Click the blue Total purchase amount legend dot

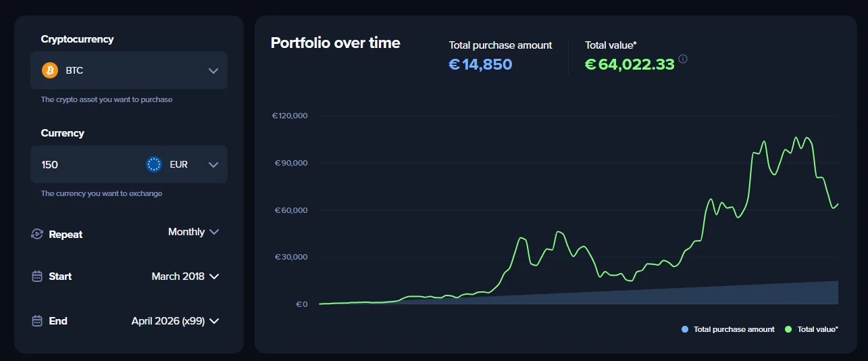685,329
